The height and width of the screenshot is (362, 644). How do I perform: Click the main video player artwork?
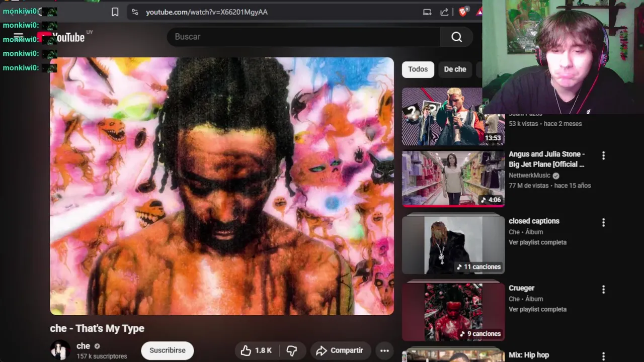222,186
